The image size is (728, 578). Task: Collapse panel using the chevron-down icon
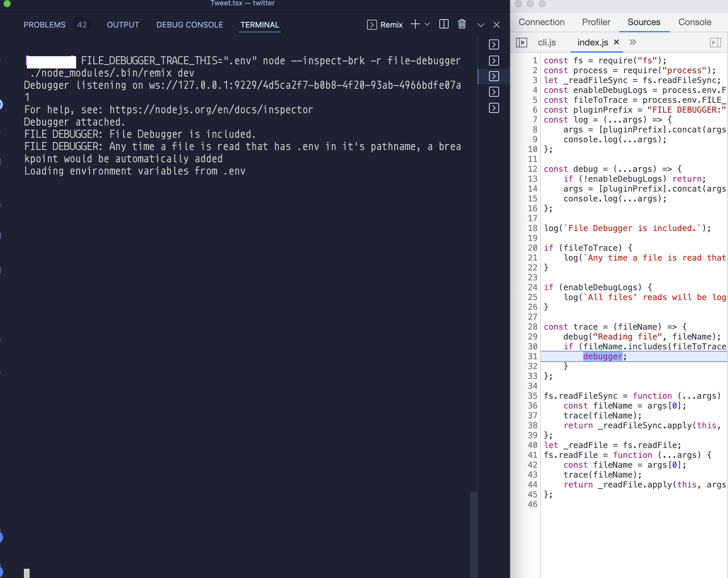[480, 25]
